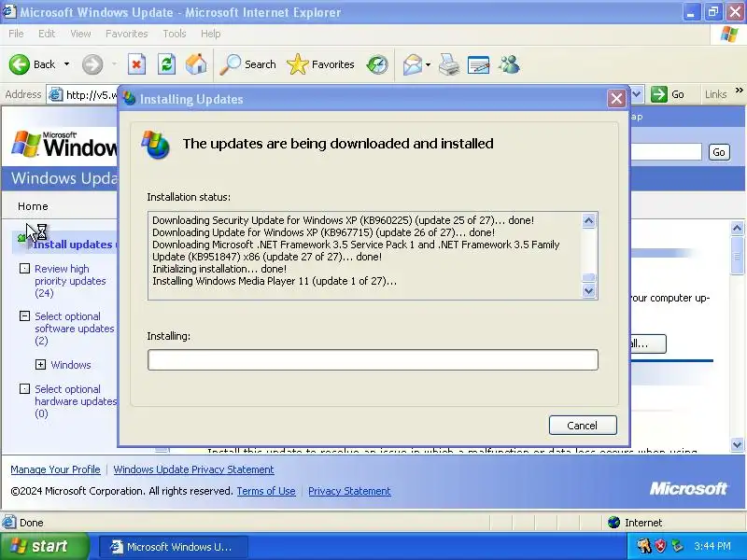
Task: Click Cancel in Installing Updates dialog
Action: 583,426
